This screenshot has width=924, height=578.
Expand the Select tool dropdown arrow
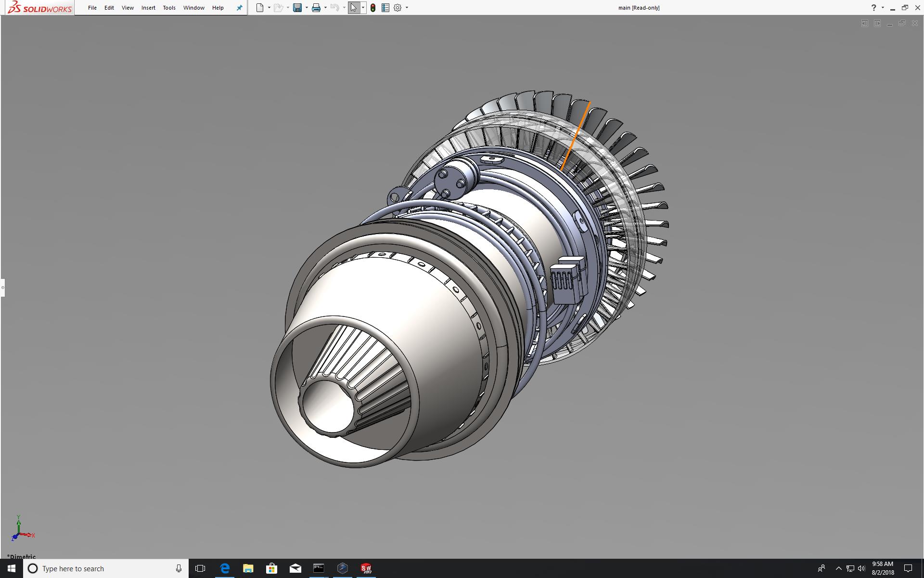coord(363,8)
